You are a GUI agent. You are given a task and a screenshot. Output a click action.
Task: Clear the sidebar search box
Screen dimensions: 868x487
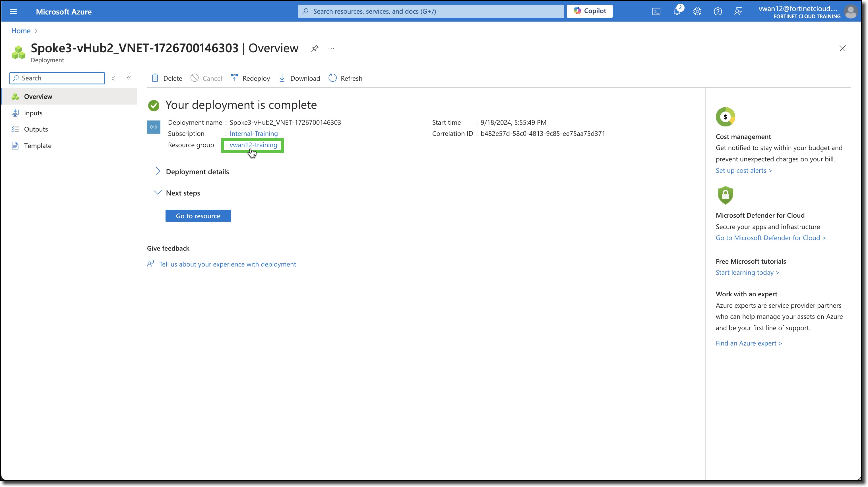point(113,78)
